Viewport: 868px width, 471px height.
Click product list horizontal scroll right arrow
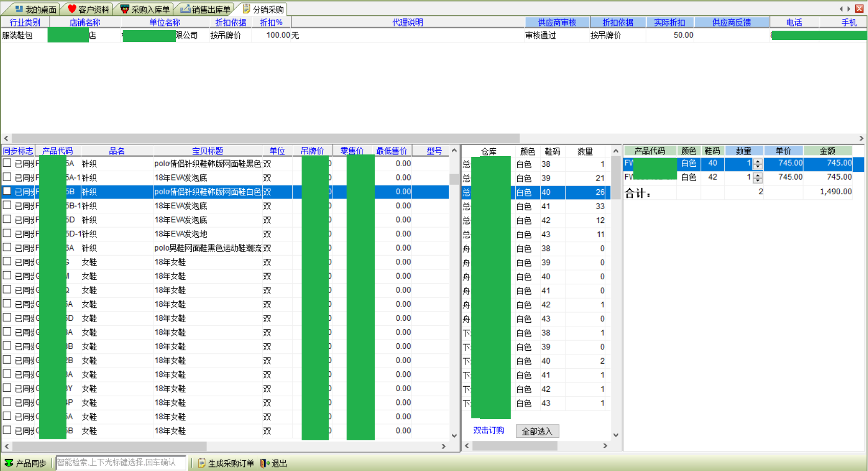click(x=443, y=446)
